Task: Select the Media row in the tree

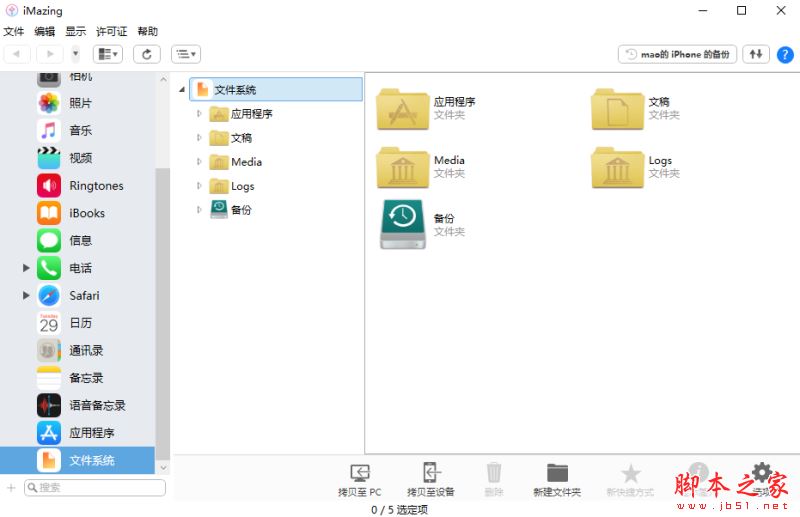Action: (236, 162)
